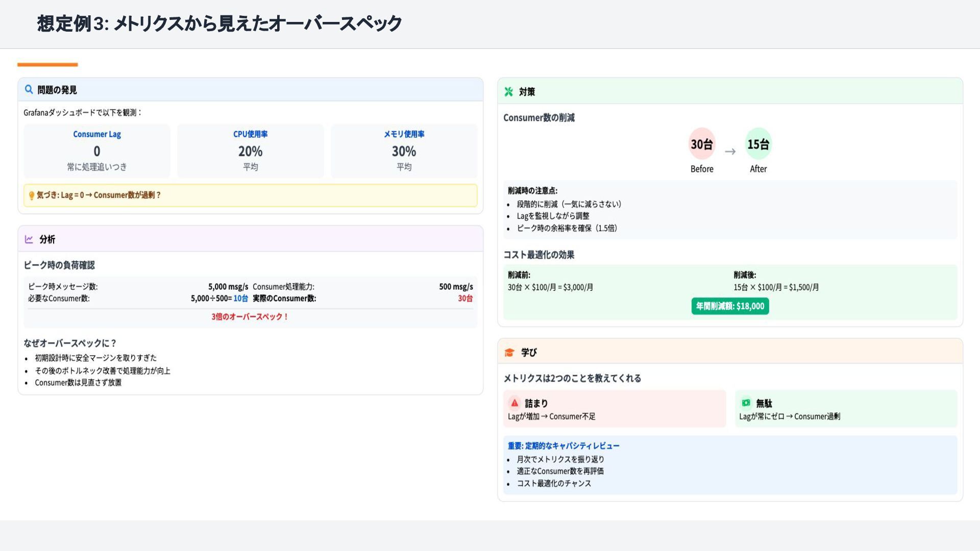Click the 年間削減額: $18,000 green badge

coord(730,306)
